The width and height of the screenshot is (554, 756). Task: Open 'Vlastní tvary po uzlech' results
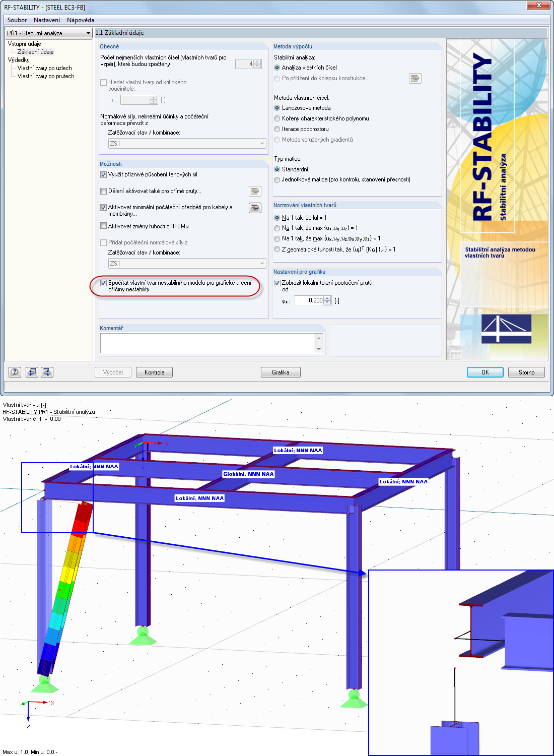45,68
